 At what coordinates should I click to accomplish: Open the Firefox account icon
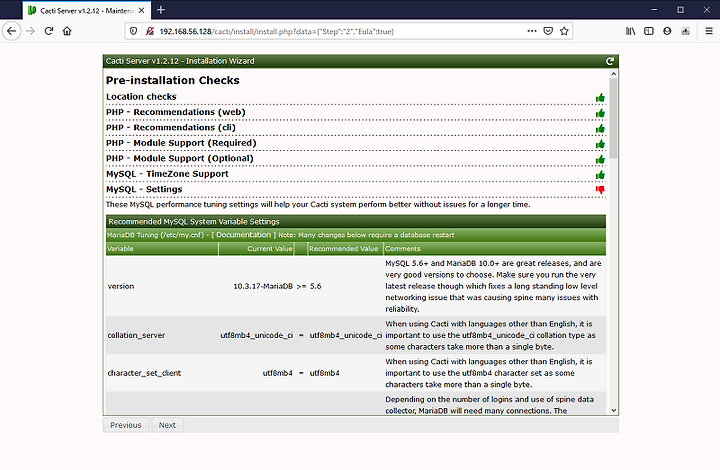coord(667,31)
